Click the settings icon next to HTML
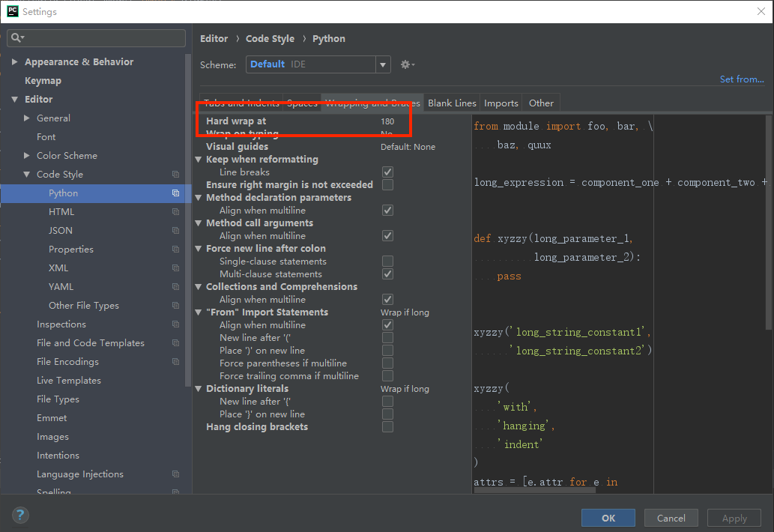774x532 pixels. 175,211
